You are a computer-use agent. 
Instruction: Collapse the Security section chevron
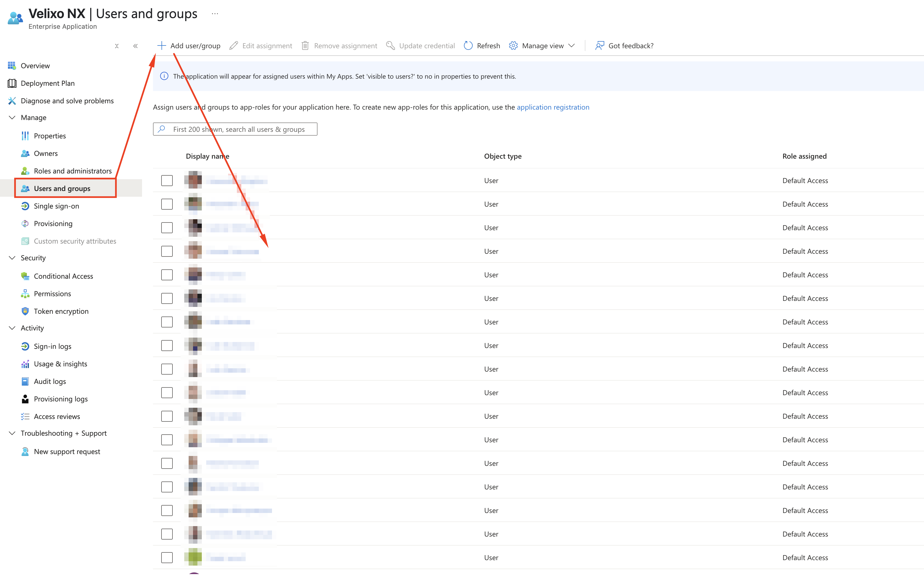pos(12,258)
